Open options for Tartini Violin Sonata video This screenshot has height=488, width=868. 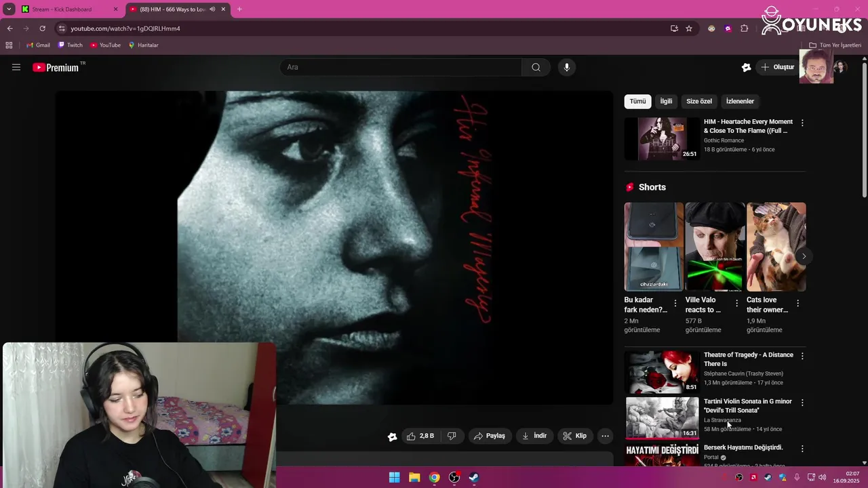[x=802, y=403]
